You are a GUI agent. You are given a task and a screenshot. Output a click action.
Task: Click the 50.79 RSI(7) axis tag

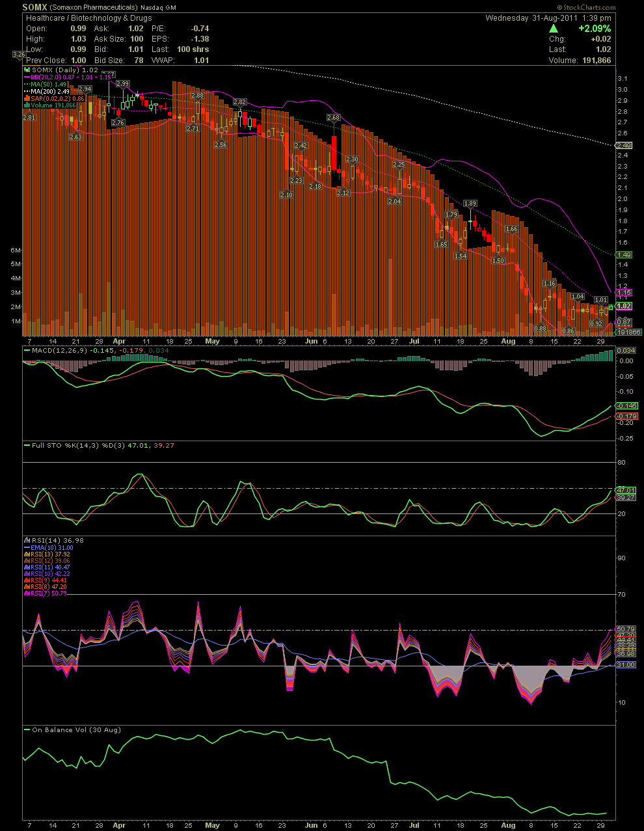pos(625,629)
